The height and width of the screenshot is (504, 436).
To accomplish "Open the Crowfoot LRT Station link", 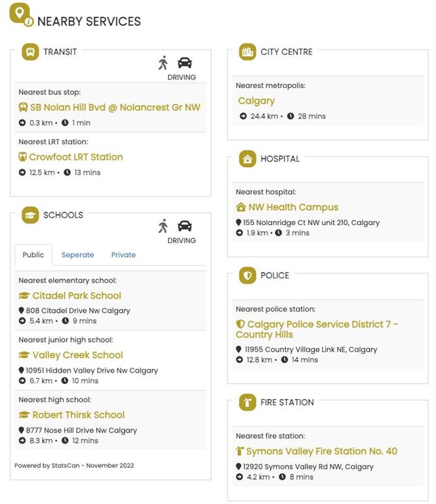I will coord(76,157).
